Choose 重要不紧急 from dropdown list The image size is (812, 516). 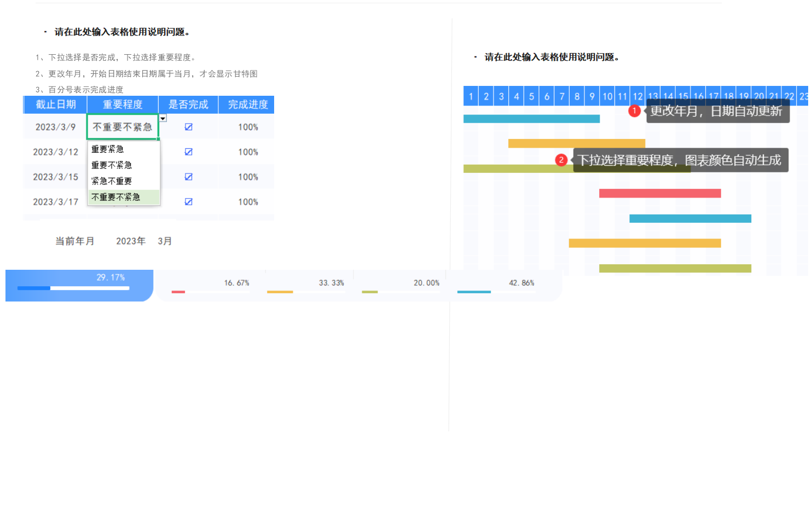[124, 165]
